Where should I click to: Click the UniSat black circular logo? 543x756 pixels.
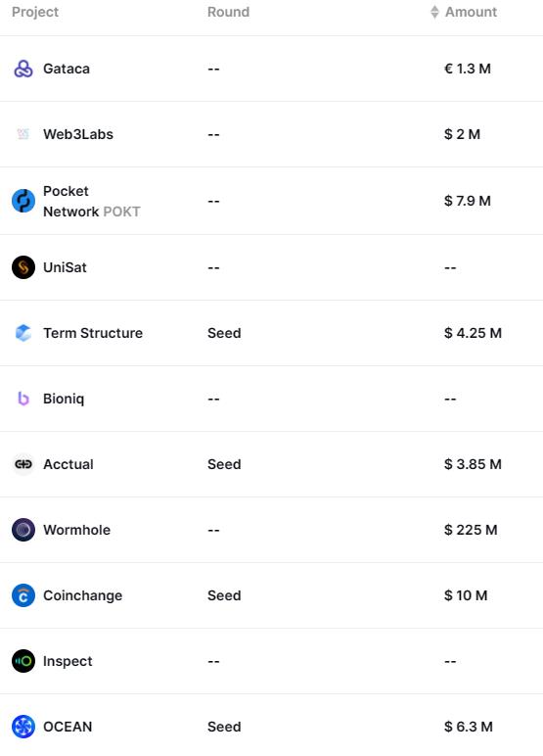tap(23, 267)
